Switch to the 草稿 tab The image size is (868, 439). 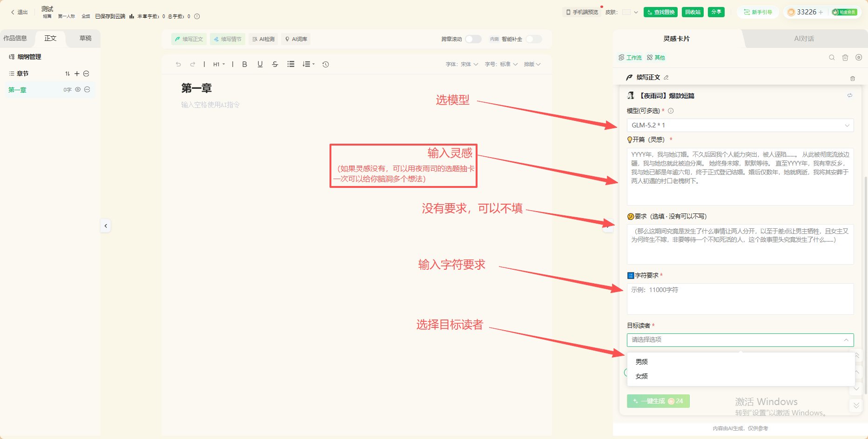(85, 38)
